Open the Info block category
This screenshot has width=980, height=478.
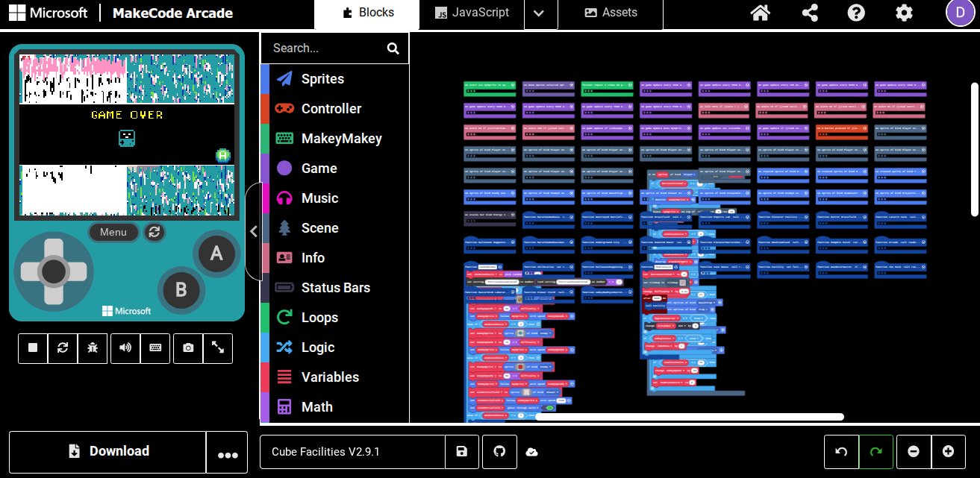click(x=335, y=258)
